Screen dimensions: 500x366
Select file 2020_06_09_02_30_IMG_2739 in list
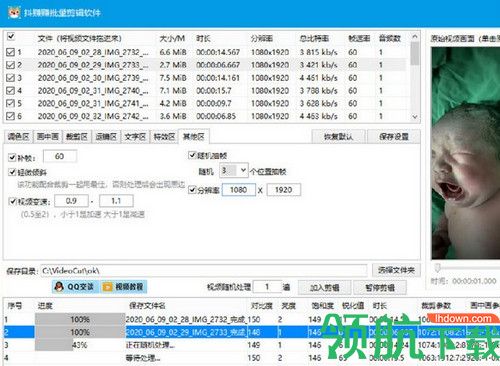tap(93, 78)
